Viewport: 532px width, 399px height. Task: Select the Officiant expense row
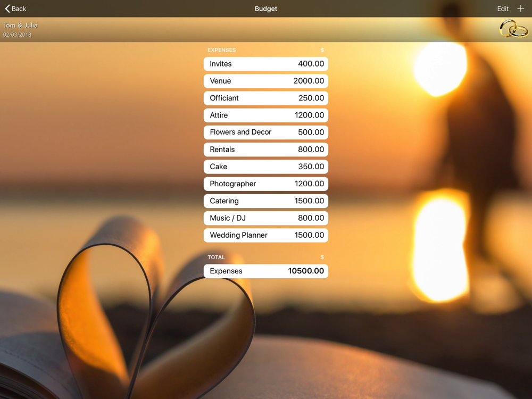265,98
